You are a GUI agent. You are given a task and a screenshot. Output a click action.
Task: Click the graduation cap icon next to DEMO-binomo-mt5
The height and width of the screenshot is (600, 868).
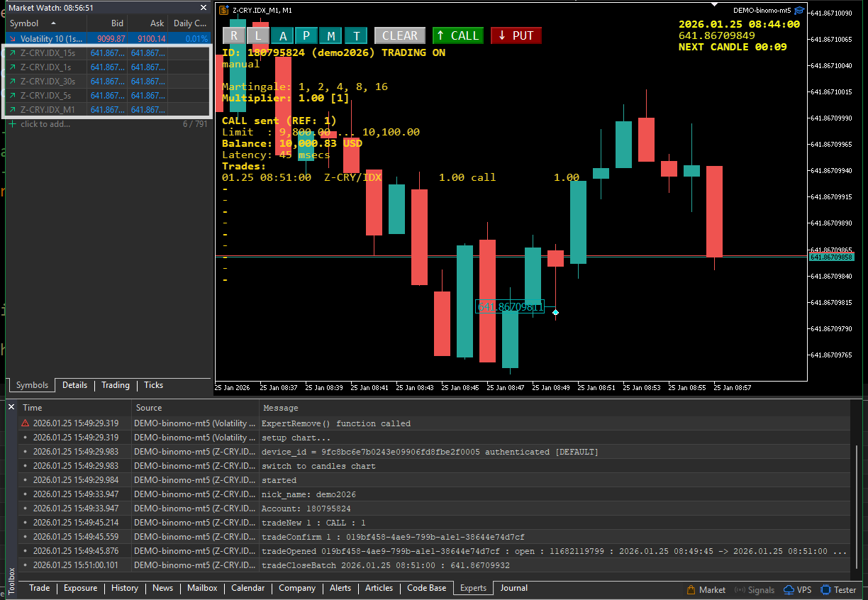point(800,11)
